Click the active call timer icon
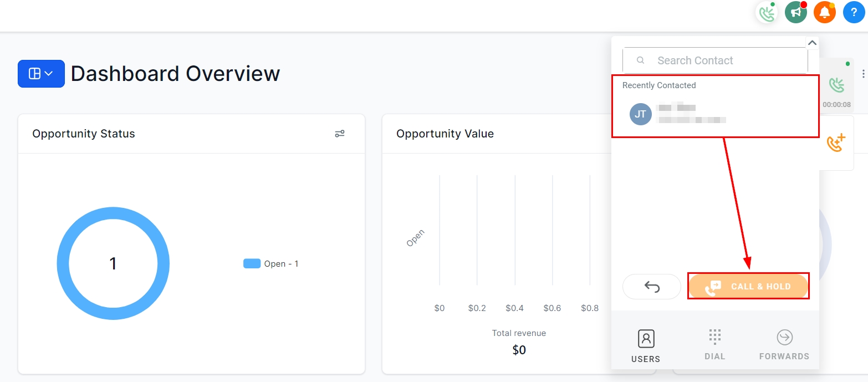This screenshot has width=868, height=382. (x=836, y=86)
